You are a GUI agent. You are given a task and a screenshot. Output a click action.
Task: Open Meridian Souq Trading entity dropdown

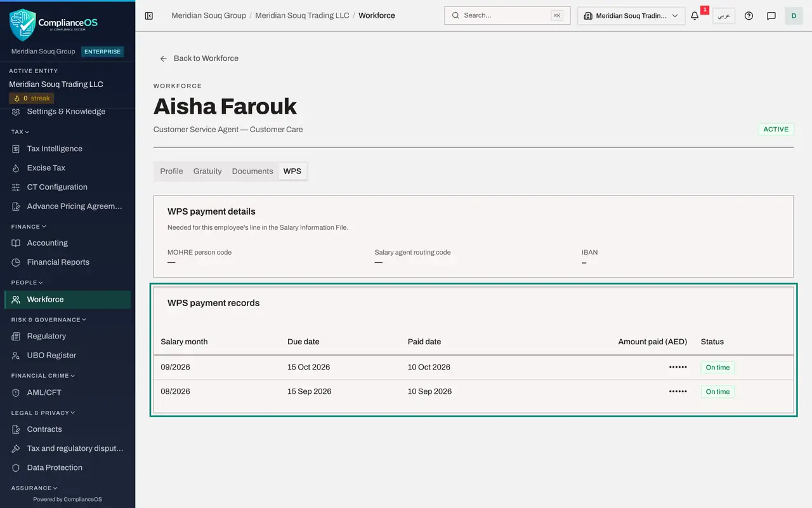(x=631, y=16)
